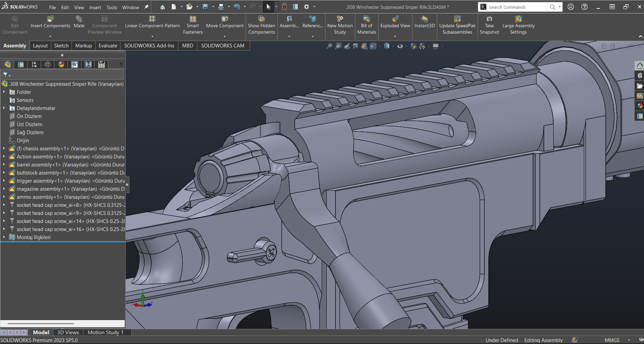Open the Insert menu
644x344 pixels.
[95, 7]
